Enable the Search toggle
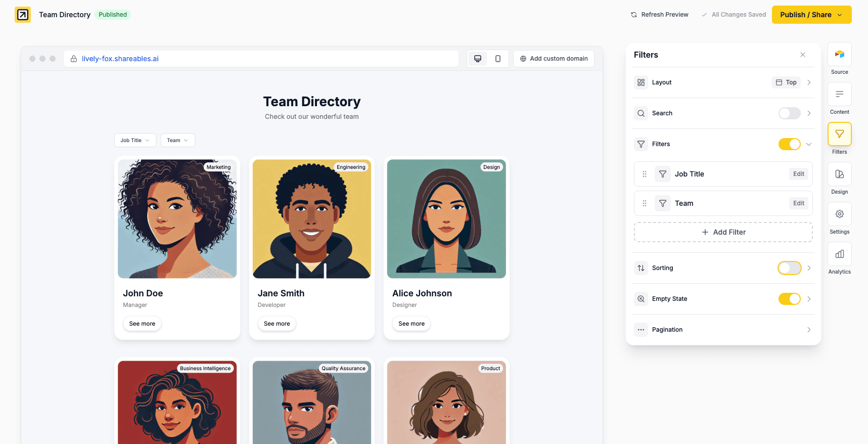The height and width of the screenshot is (444, 868). (789, 113)
